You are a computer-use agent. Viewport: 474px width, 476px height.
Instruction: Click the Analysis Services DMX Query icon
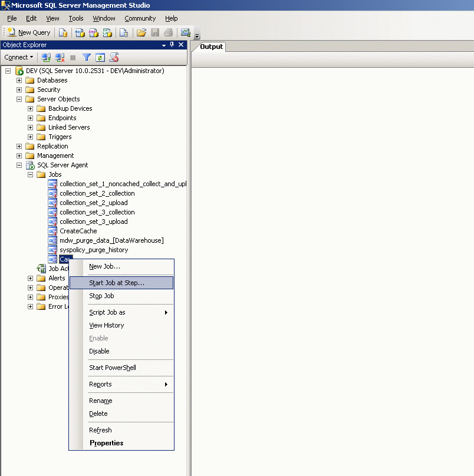pyautogui.click(x=94, y=32)
